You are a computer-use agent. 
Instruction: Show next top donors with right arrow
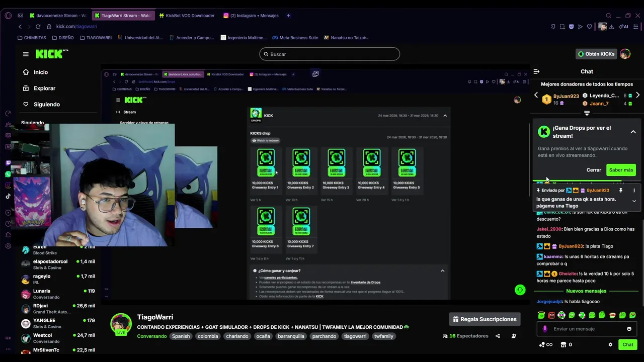click(637, 96)
